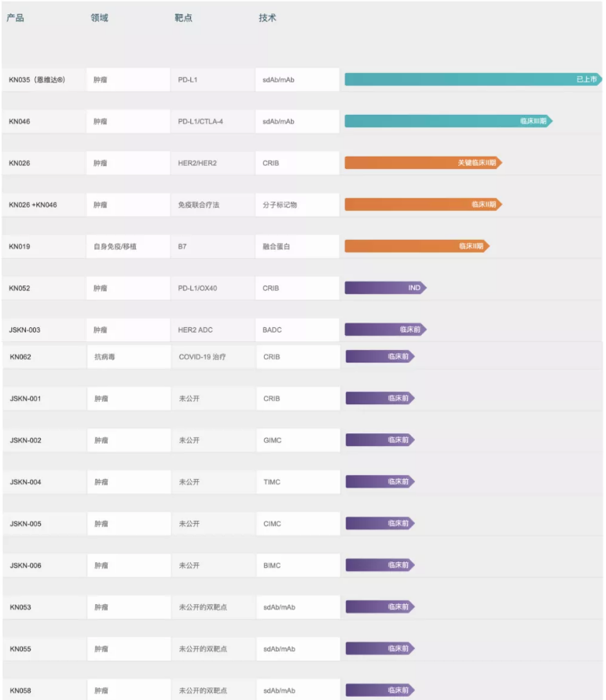
Task: Click the teal 已上市 progress bar for KN035
Action: click(473, 79)
